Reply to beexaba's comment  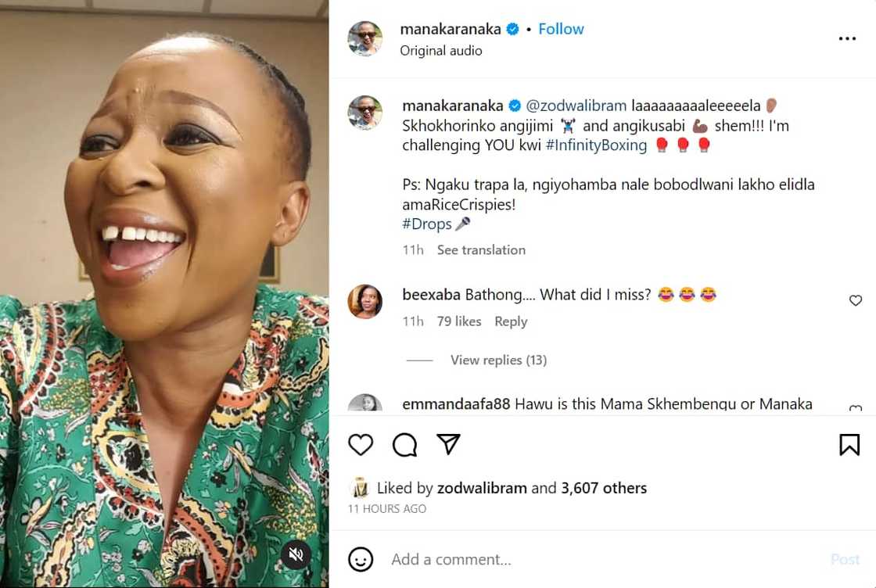click(x=511, y=321)
